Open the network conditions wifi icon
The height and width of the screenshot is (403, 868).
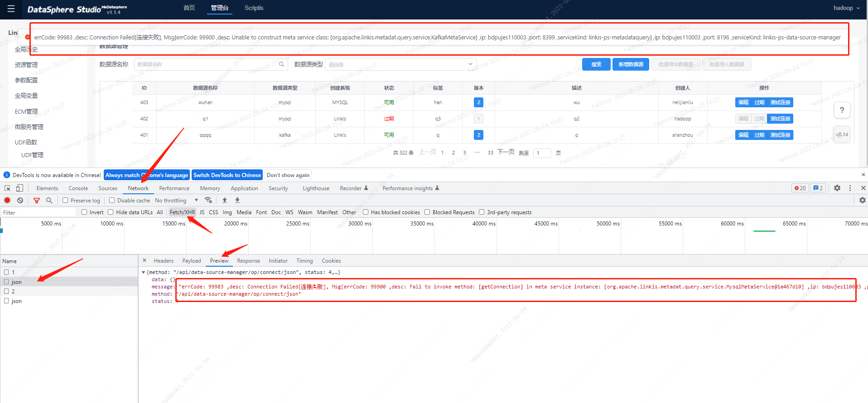click(x=208, y=200)
